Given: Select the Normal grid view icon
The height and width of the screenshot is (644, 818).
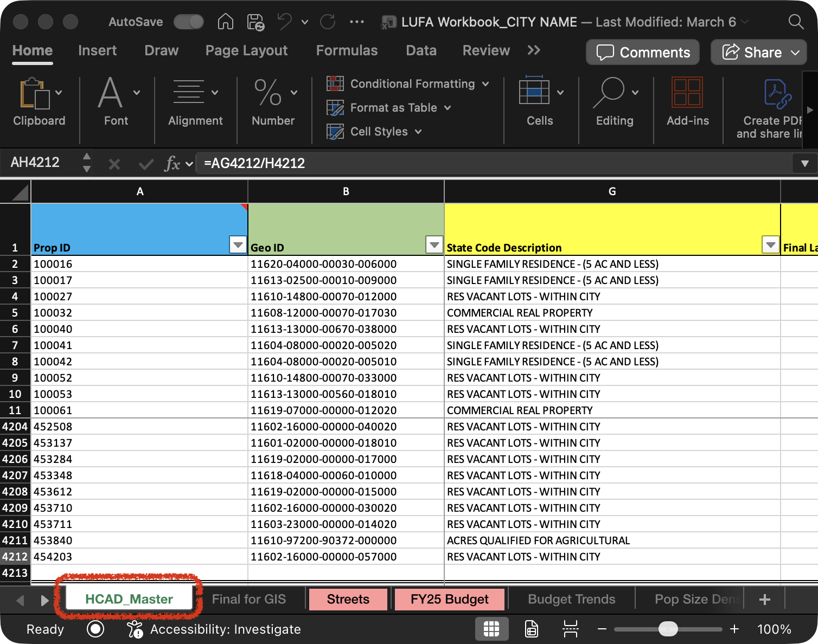Looking at the screenshot, I should pos(491,629).
